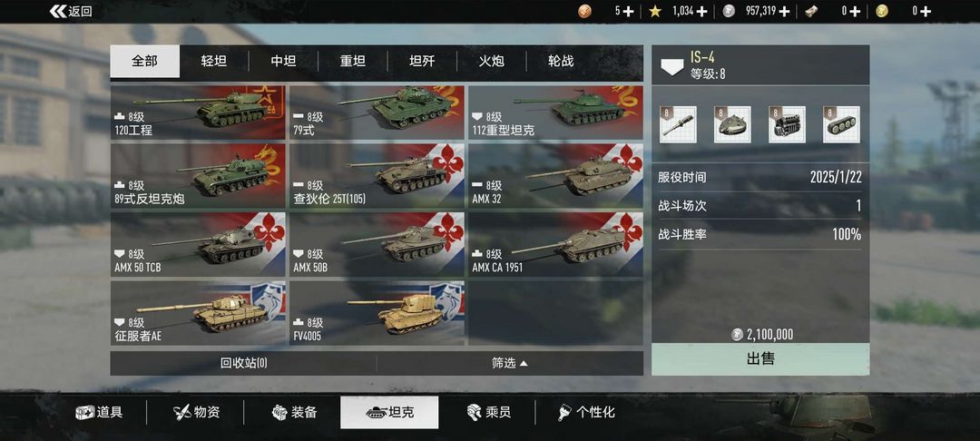Expand the 筛选 filter menu
Image resolution: width=980 pixels, height=441 pixels.
[510, 363]
